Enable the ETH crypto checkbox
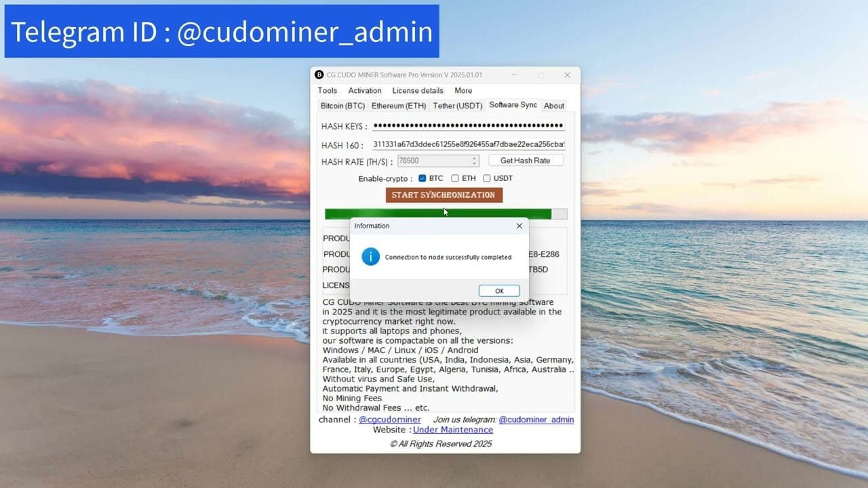The image size is (868, 488). [x=454, y=178]
